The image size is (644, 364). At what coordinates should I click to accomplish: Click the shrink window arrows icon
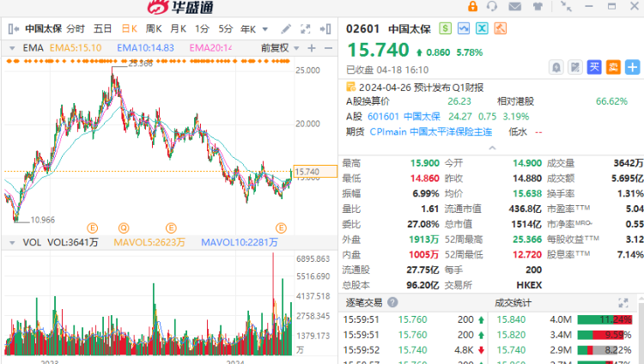pos(567,6)
